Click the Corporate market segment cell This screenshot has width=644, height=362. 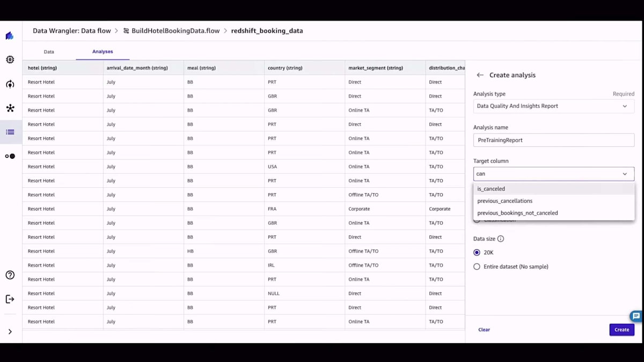385,209
